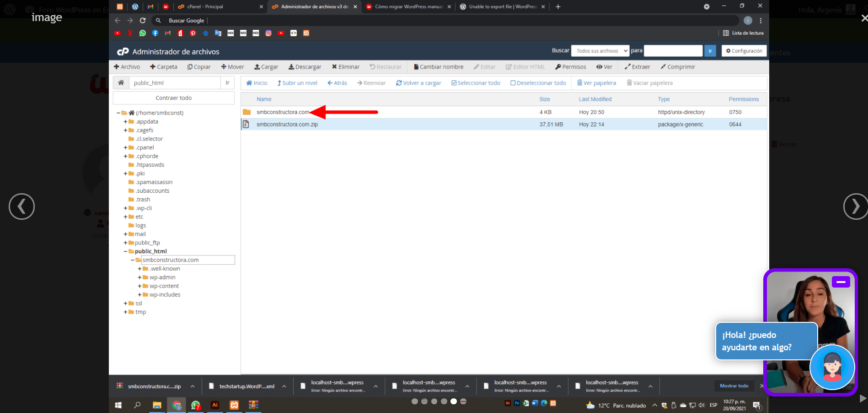Click the Restaurar toolbar item
Viewport: 868px width, 413px height.
[x=385, y=67]
